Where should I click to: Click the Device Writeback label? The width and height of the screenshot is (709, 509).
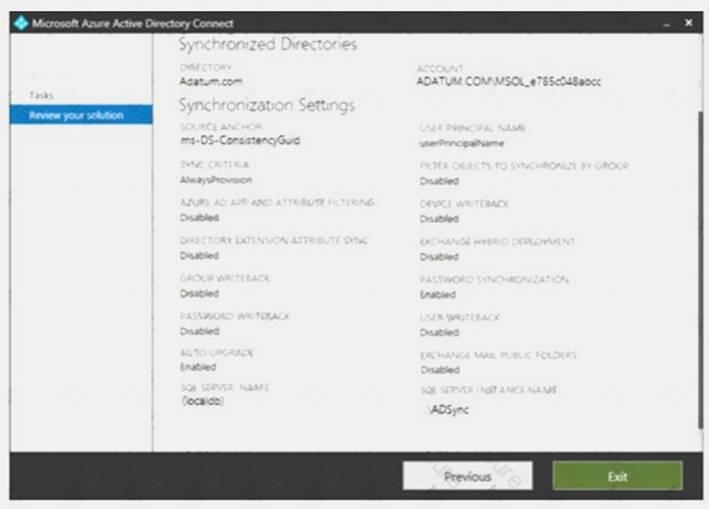pos(464,204)
